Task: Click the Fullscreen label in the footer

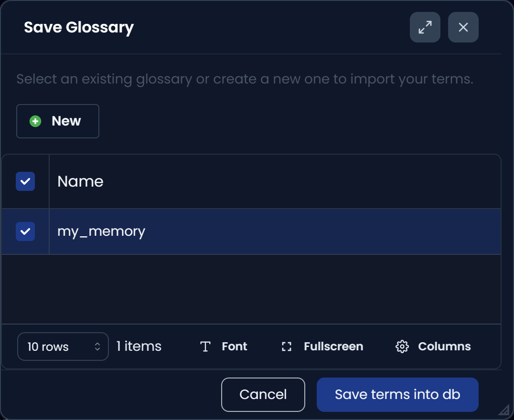Action: click(x=333, y=346)
